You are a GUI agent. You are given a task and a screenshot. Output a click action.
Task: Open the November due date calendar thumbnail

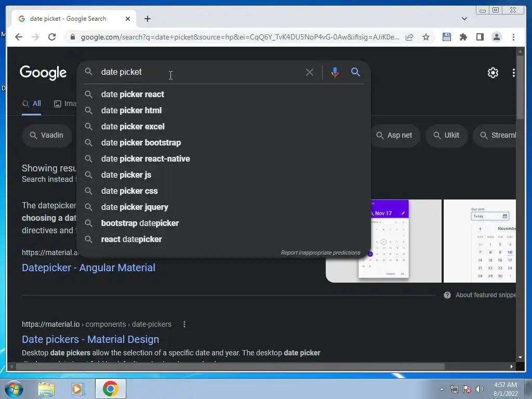tap(480, 241)
